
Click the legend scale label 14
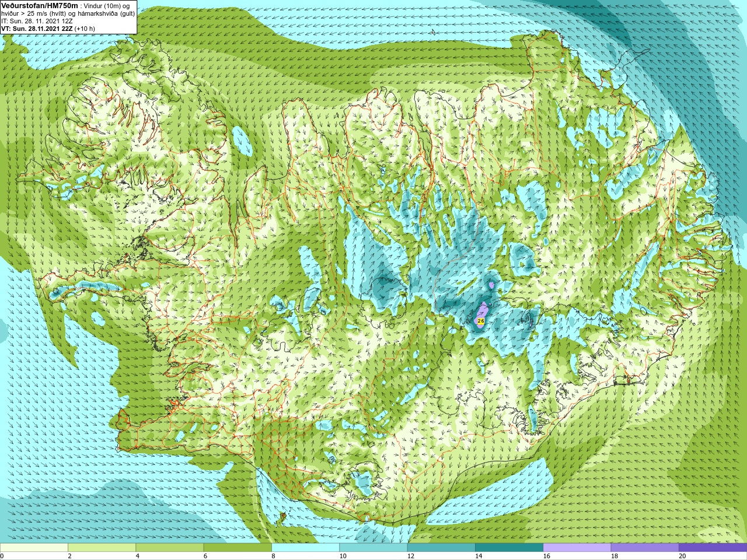coord(479,556)
